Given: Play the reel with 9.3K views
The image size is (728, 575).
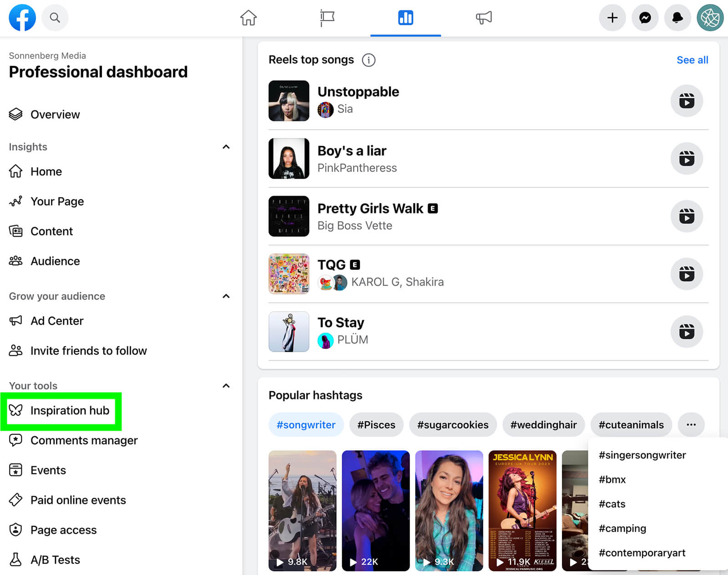Looking at the screenshot, I should coord(449,510).
